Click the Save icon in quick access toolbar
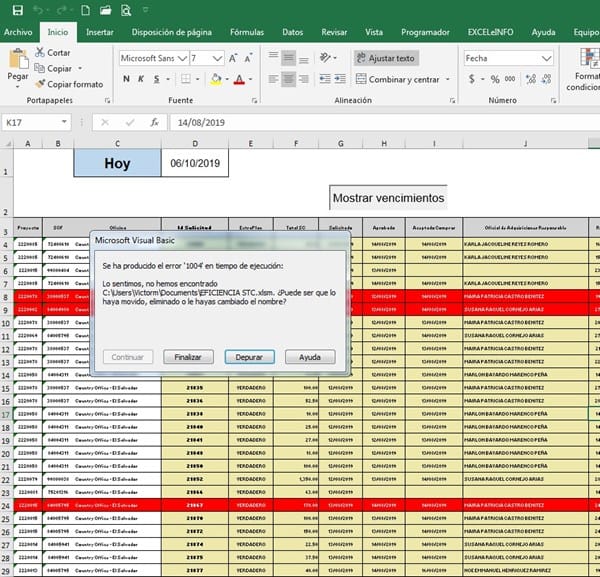This screenshot has width=600, height=577. pos(15,9)
